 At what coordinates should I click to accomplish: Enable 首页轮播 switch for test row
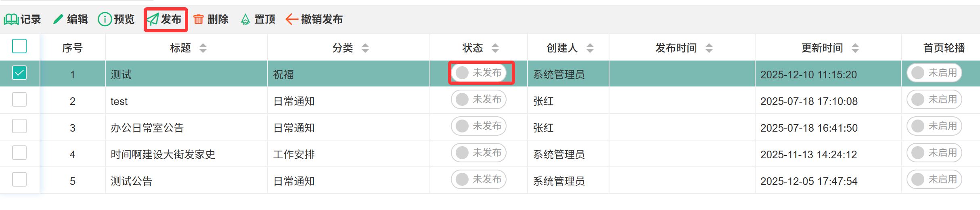tap(934, 99)
